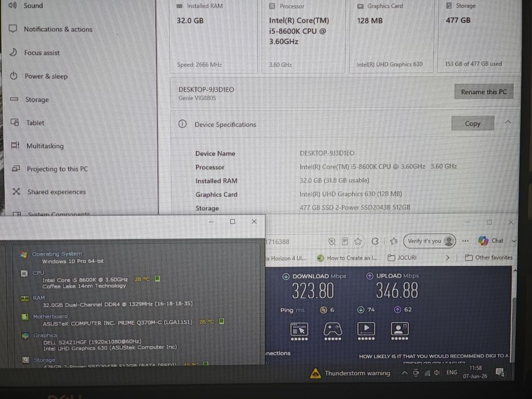Click the ENG language indicator
Viewport: 532px width, 399px height.
(452, 373)
